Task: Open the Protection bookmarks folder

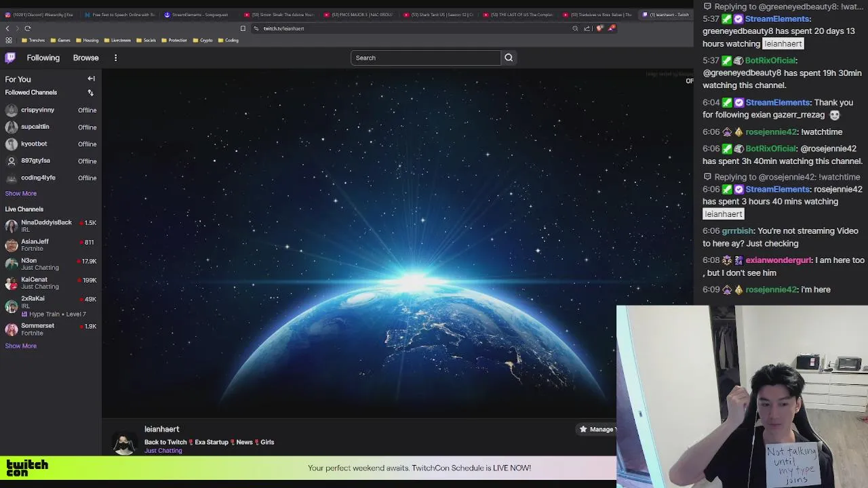Action: coord(174,40)
